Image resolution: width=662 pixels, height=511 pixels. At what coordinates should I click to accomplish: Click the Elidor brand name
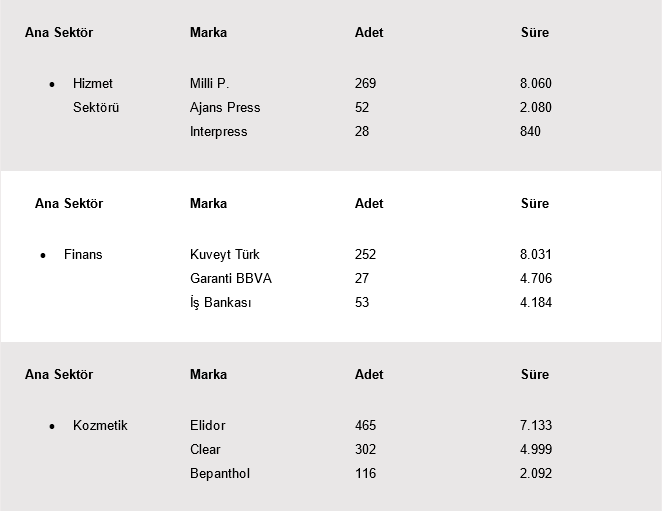tap(208, 426)
